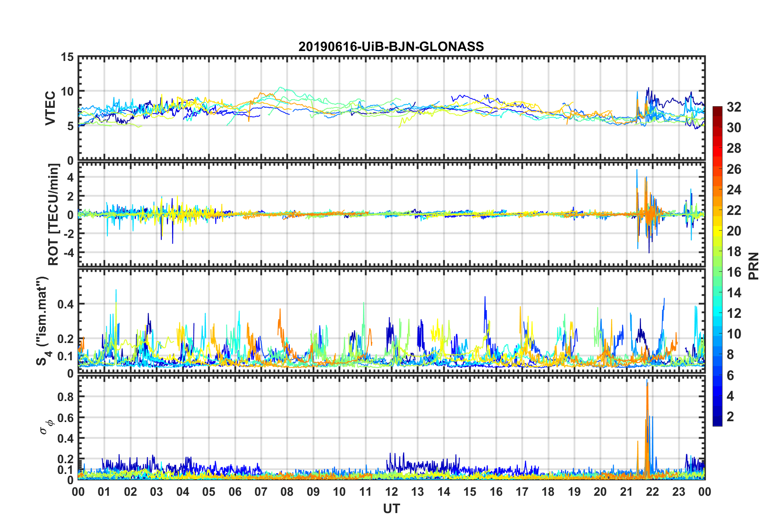Click the 6 tick on PRN colorbar

click(x=730, y=375)
